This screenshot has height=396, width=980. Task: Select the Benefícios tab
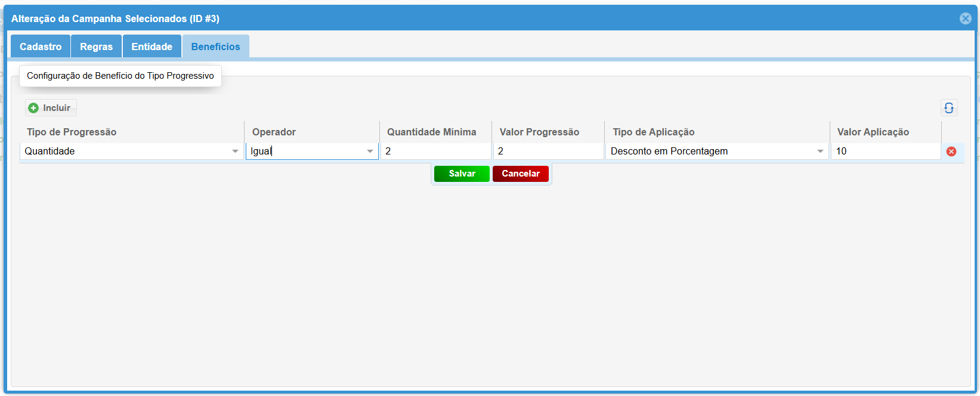pyautogui.click(x=215, y=47)
